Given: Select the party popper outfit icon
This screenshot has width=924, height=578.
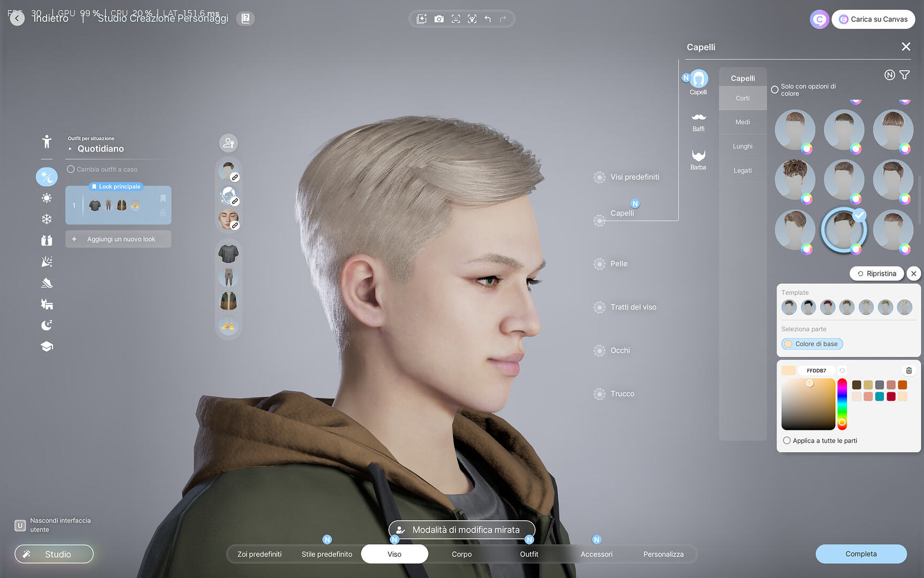Looking at the screenshot, I should [x=47, y=262].
